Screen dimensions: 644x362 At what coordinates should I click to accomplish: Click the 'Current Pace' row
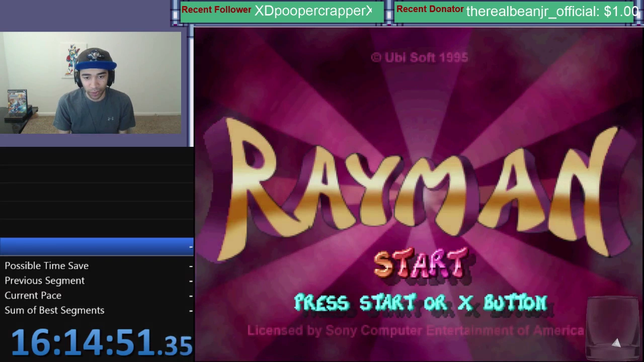97,295
